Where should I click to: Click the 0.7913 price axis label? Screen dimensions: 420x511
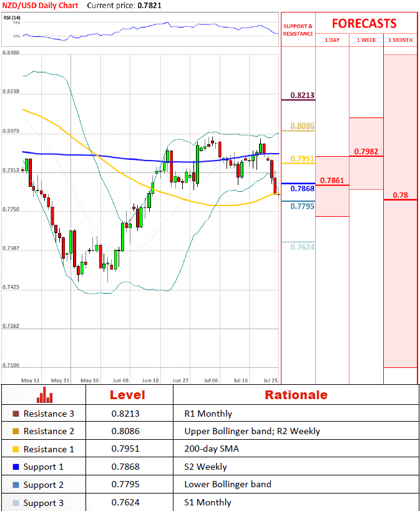point(11,170)
